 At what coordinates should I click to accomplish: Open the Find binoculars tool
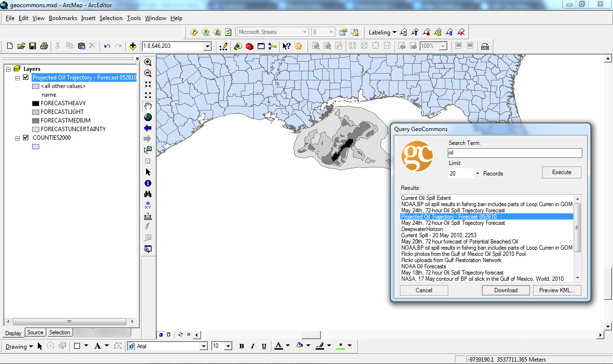148,194
